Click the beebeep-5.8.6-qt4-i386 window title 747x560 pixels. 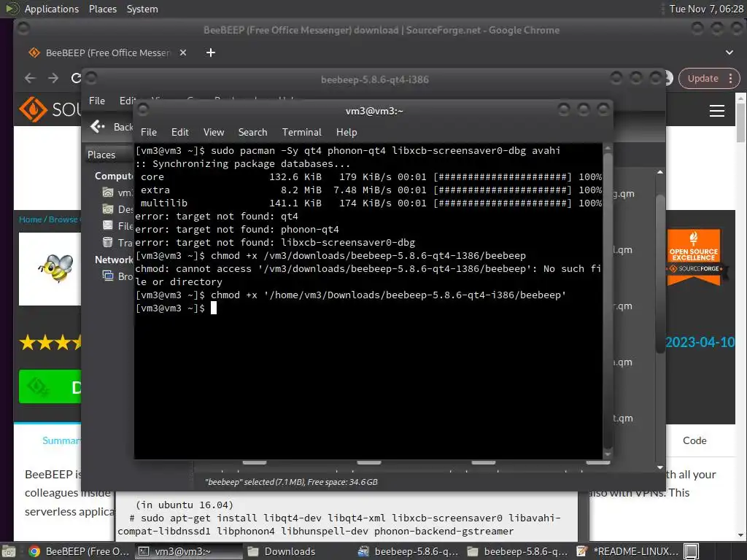click(375, 79)
